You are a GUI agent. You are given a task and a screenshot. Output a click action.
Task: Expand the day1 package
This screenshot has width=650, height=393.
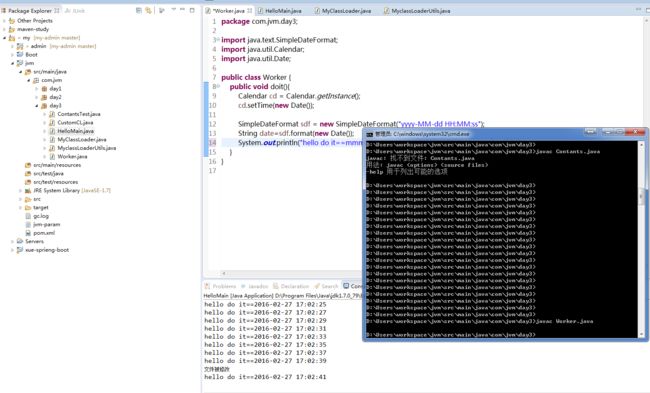point(36,89)
